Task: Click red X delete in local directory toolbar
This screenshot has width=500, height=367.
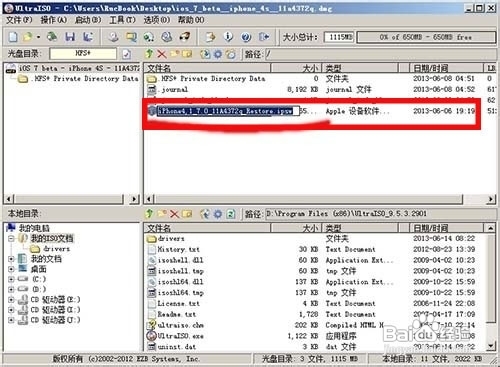Action: (x=174, y=214)
